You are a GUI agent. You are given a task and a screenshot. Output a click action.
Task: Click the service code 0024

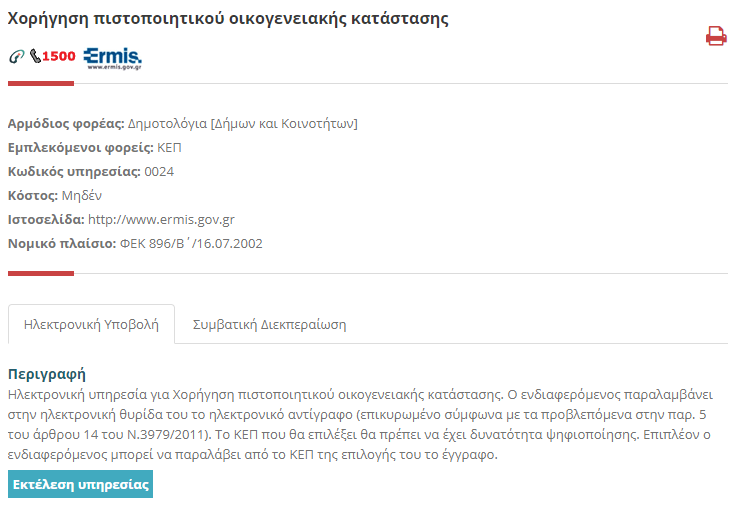point(159,171)
